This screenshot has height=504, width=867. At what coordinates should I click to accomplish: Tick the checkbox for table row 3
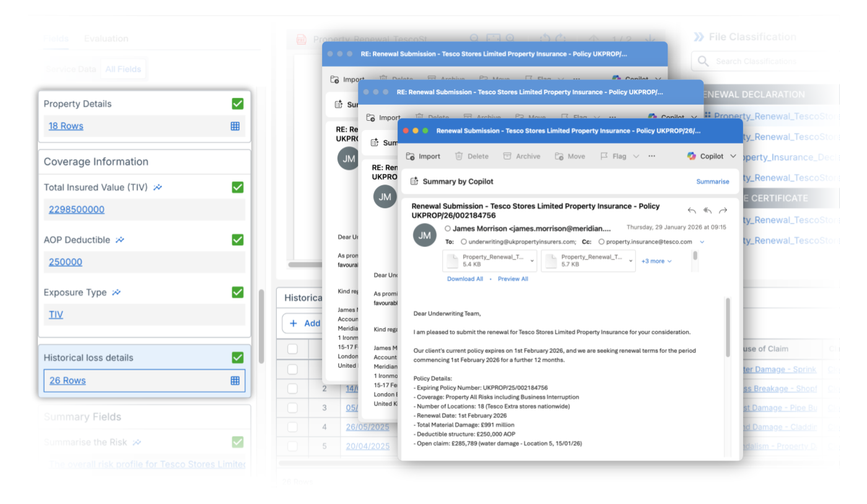click(x=293, y=408)
